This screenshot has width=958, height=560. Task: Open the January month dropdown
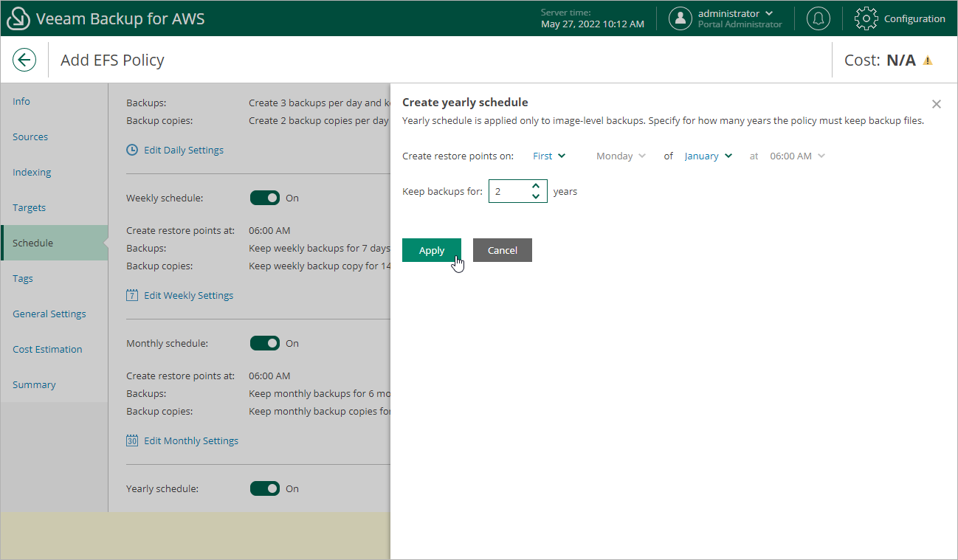pyautogui.click(x=706, y=156)
